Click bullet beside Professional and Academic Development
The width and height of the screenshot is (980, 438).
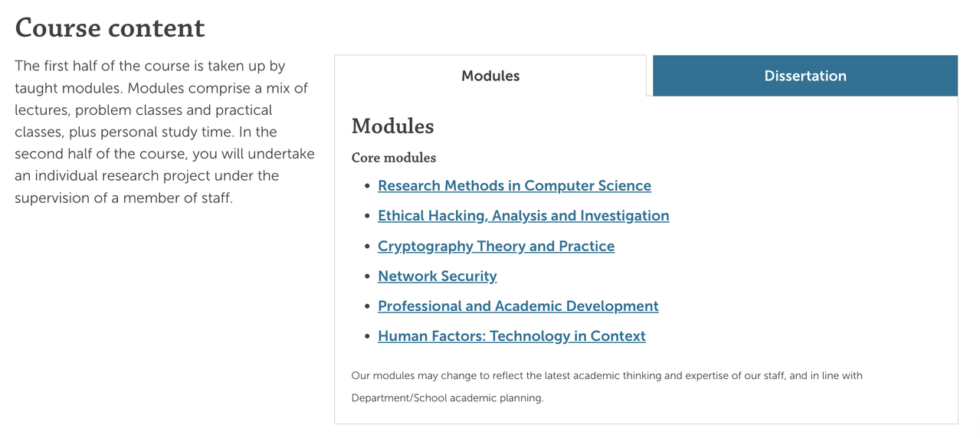368,306
